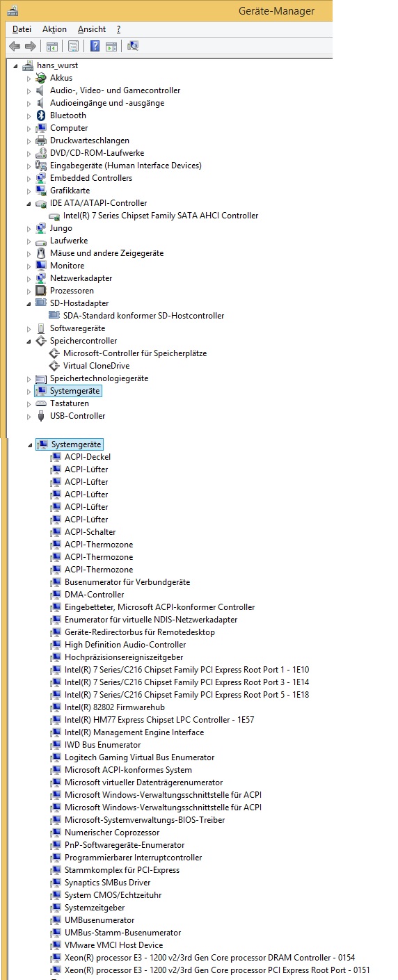Select Busenumerator für Verbundgeräte
Viewport: 398px width, 980px height.
pyautogui.click(x=127, y=582)
